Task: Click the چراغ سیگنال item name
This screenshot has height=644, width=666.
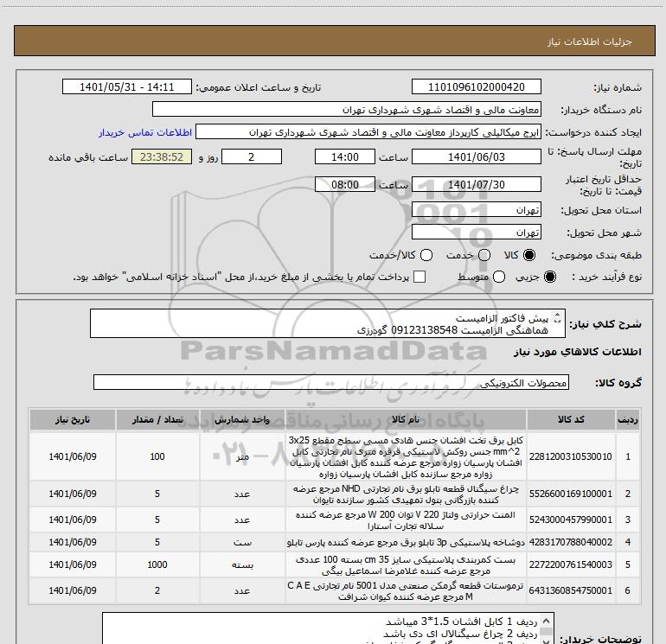Action: (406, 494)
